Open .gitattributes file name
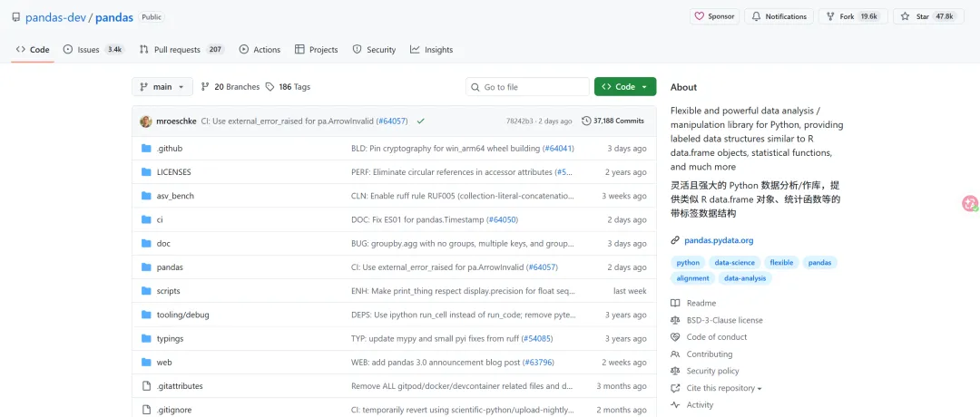 180,386
